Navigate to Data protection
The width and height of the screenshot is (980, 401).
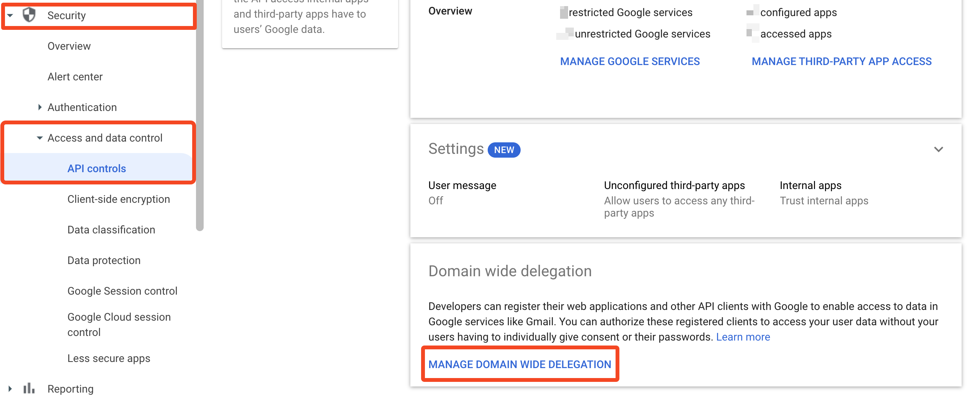[x=104, y=260]
